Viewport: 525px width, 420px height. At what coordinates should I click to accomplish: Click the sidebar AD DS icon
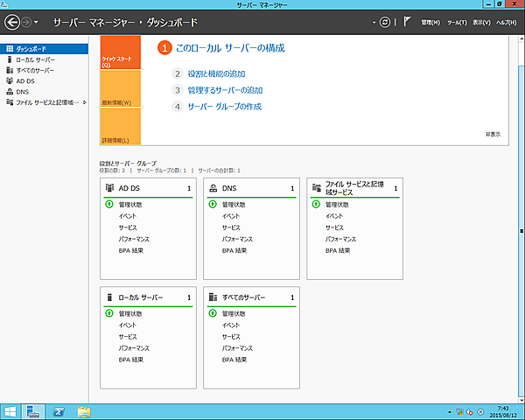coord(10,80)
